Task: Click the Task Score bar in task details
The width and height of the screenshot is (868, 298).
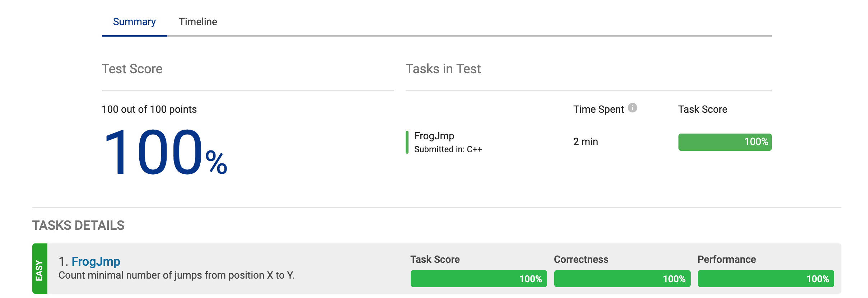Action: tap(479, 279)
